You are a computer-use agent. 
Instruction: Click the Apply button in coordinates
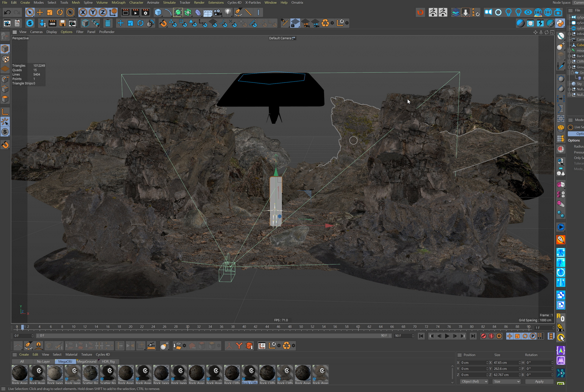pos(539,381)
